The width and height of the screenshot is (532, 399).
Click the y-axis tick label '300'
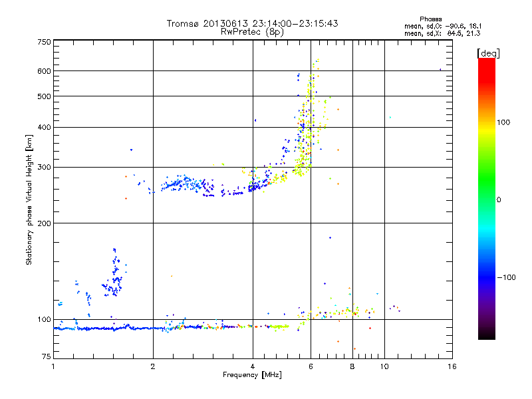tap(45, 167)
